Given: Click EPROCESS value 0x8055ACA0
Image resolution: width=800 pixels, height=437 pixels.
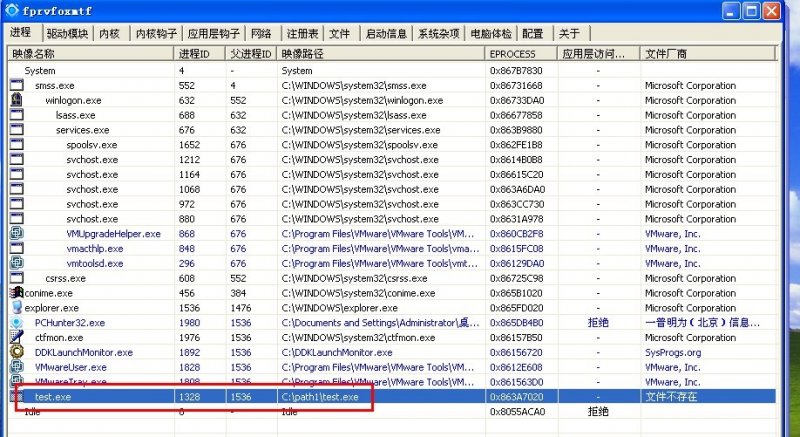Looking at the screenshot, I should pyautogui.click(x=516, y=412).
